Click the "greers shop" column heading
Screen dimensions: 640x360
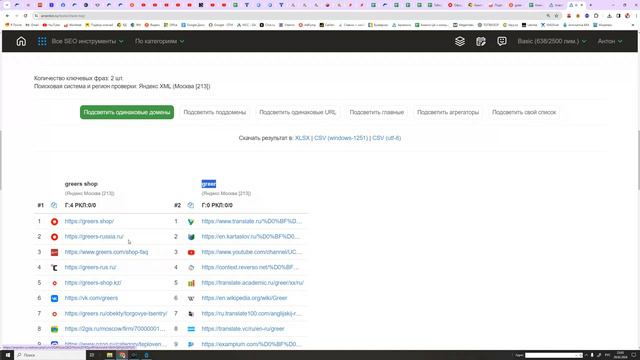(81, 184)
